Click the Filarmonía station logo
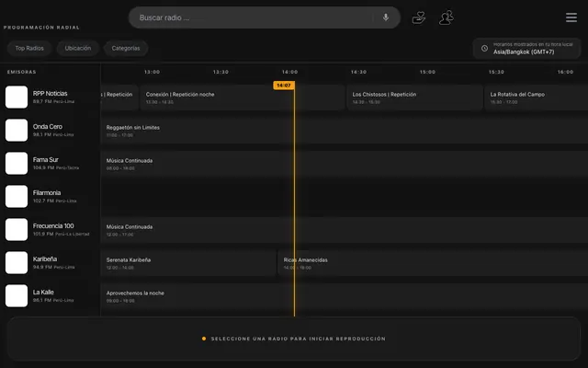 tap(17, 196)
